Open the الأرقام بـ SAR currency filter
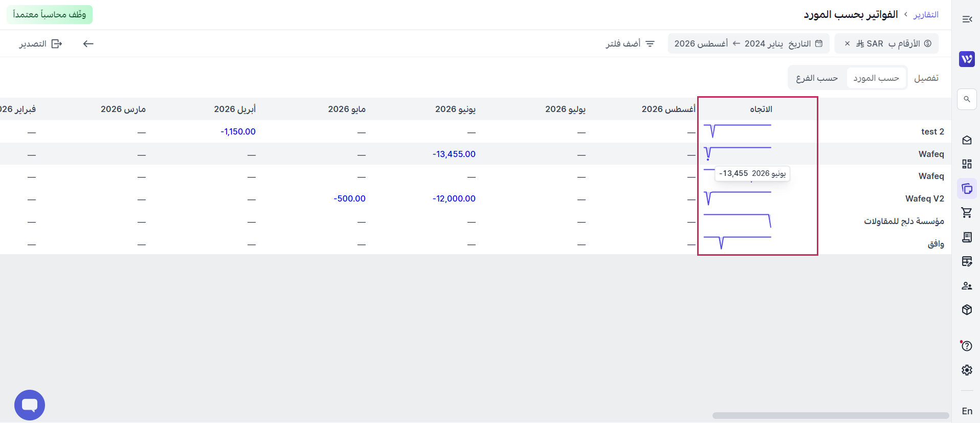980x423 pixels. point(893,44)
